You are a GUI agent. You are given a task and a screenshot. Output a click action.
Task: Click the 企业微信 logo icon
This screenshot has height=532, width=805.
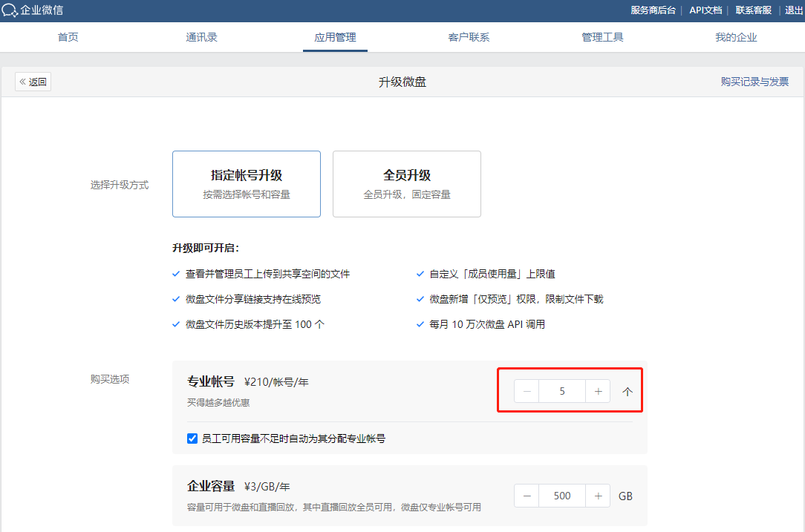point(10,10)
